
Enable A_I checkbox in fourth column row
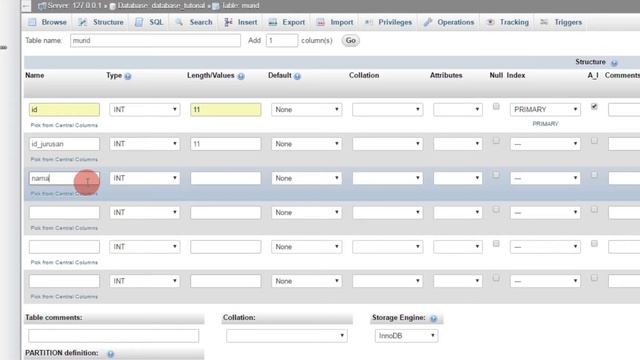pos(594,209)
